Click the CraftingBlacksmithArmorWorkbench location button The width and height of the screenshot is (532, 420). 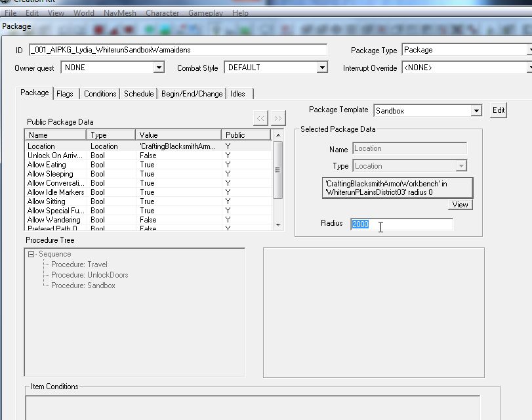(x=398, y=188)
